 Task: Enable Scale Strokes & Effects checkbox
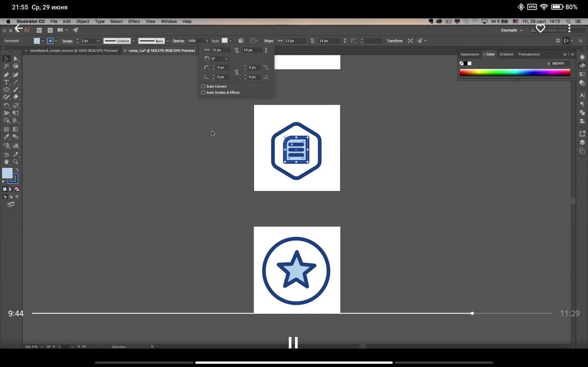click(203, 92)
